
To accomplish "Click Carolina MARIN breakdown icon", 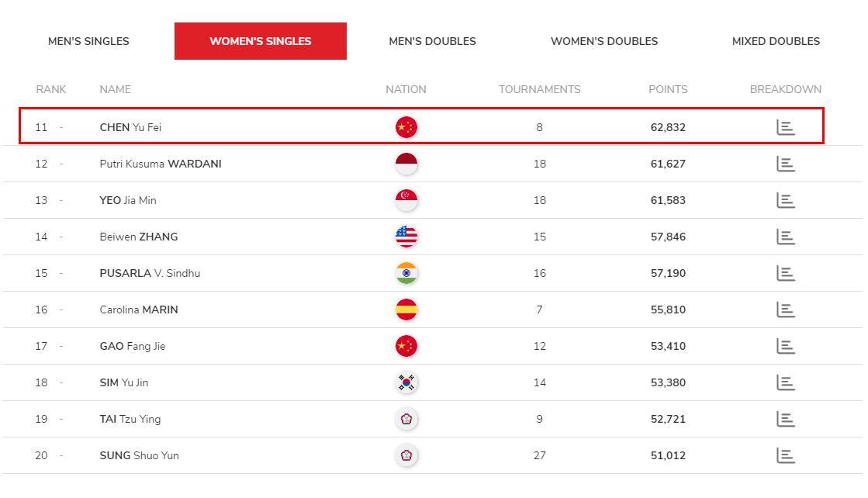I will (x=786, y=310).
